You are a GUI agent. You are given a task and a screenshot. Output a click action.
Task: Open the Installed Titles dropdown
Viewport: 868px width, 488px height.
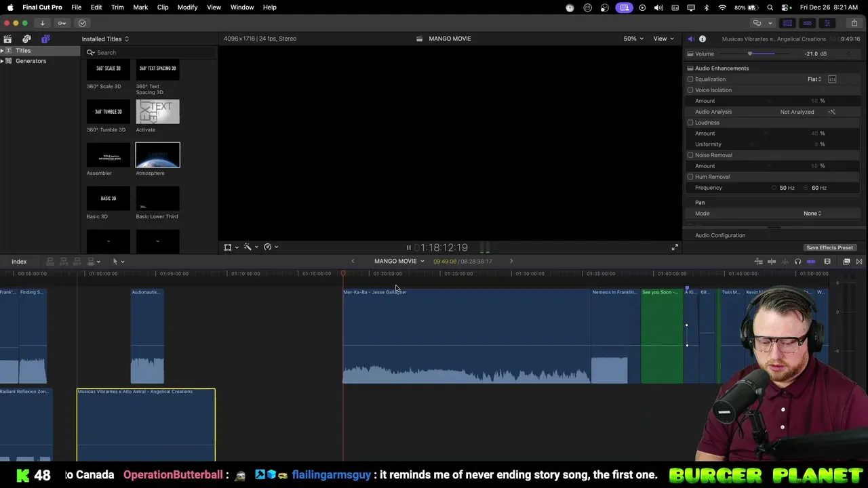coord(105,39)
